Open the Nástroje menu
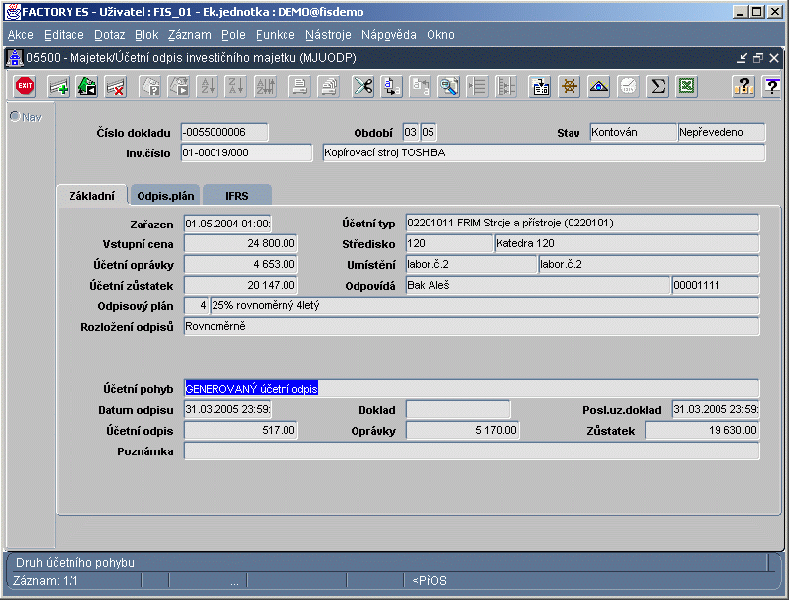 click(329, 35)
